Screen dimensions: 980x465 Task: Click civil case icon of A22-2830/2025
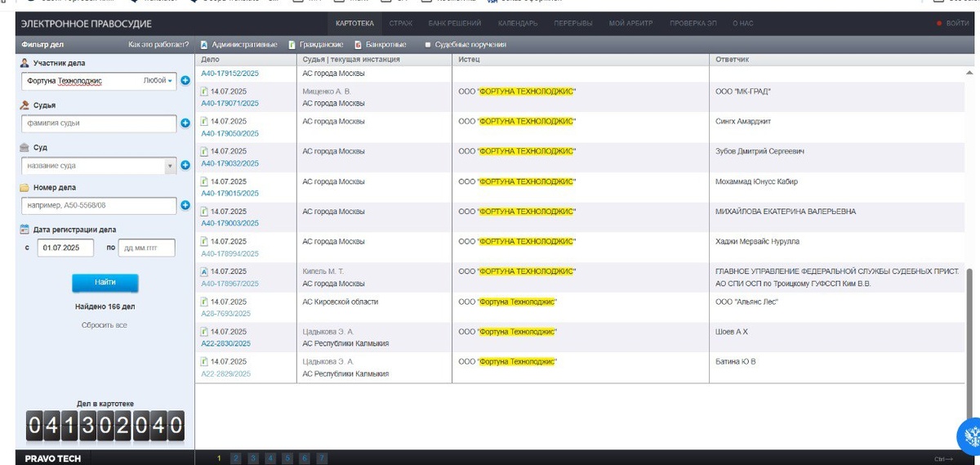pyautogui.click(x=205, y=332)
